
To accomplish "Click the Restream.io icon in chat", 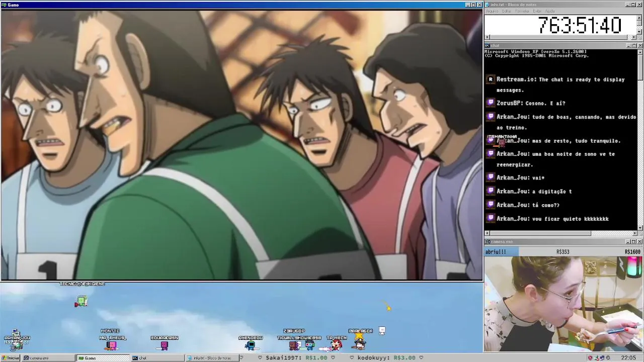I will point(491,79).
